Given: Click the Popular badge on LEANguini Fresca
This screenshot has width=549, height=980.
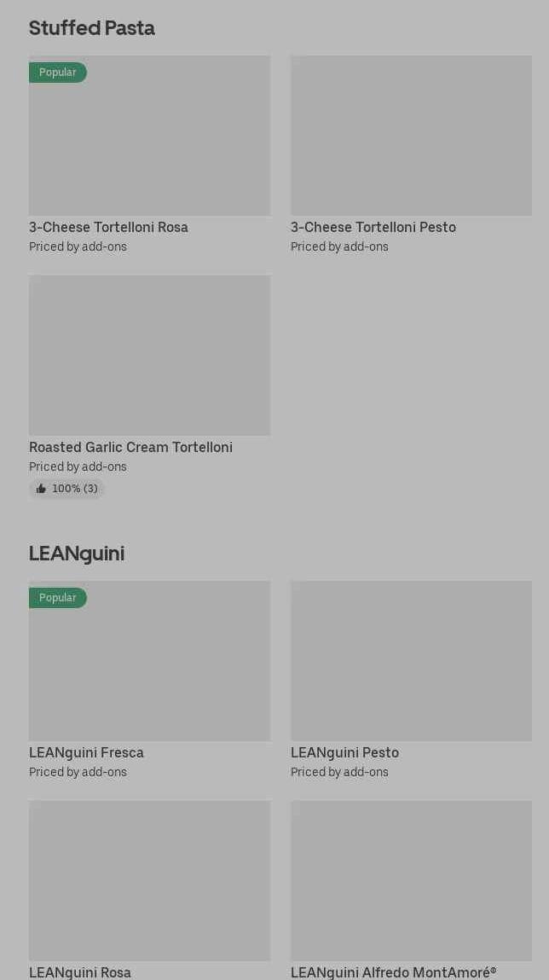Looking at the screenshot, I should point(58,598).
